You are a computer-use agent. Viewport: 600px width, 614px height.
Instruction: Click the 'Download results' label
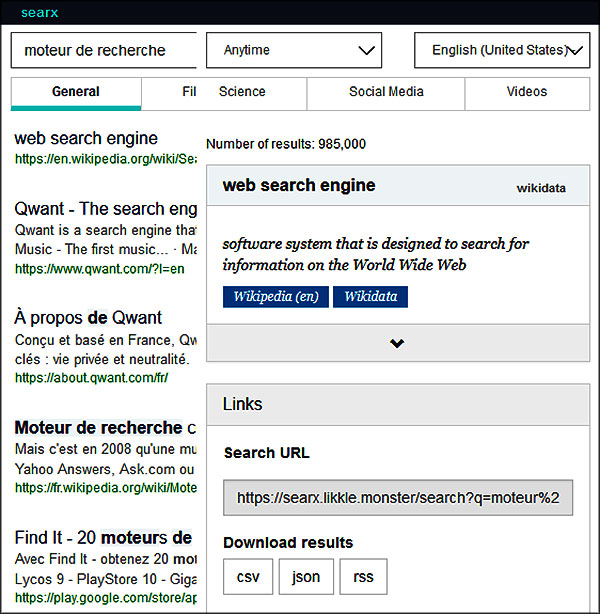[x=288, y=543]
